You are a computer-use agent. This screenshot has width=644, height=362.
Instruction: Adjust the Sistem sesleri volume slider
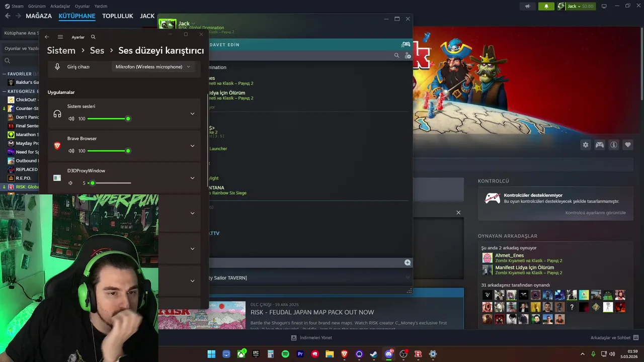109,119
